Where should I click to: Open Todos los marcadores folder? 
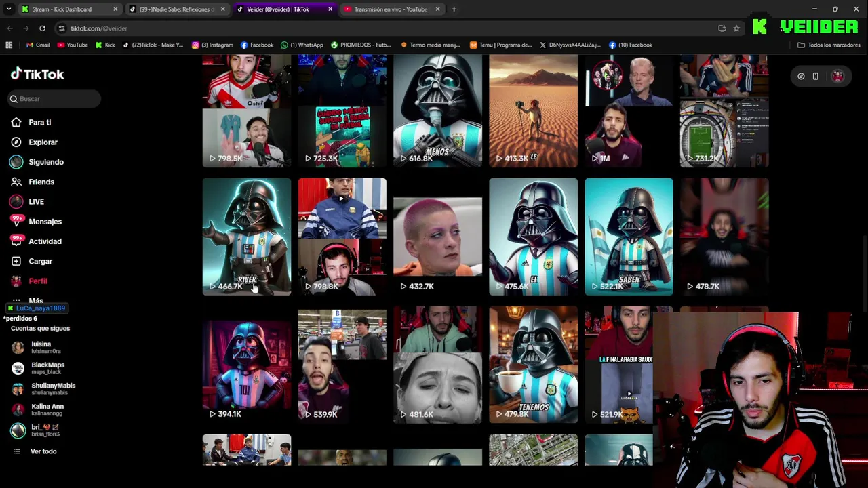829,45
